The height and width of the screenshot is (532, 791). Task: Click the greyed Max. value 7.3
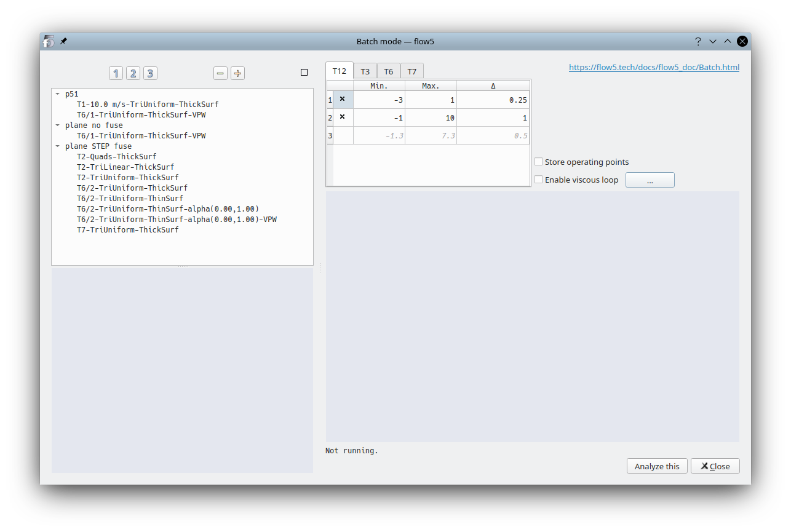click(x=431, y=135)
